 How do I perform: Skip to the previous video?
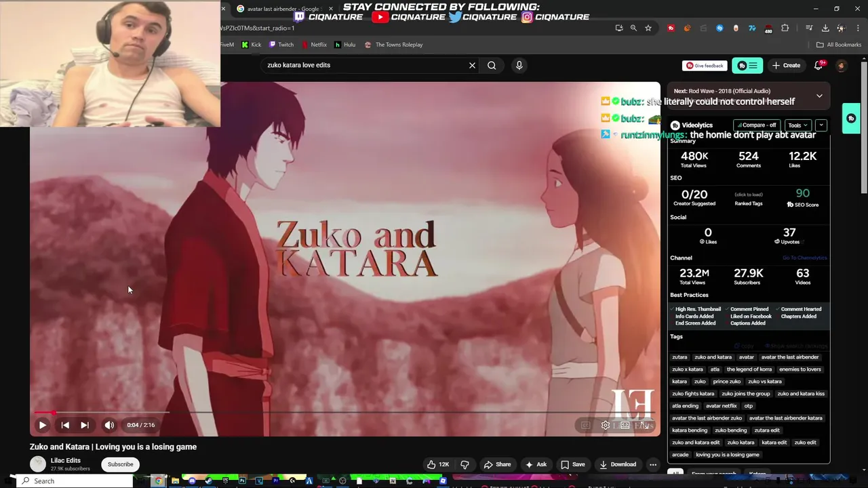(65, 425)
